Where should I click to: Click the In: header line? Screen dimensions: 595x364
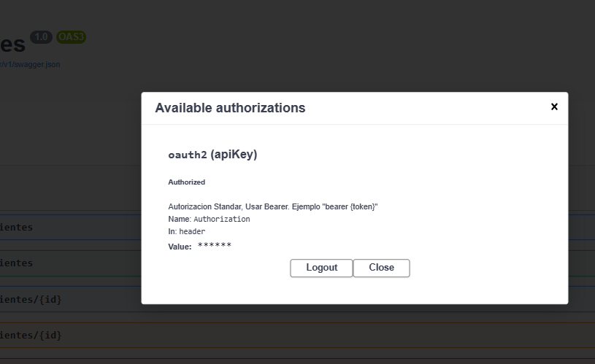187,231
